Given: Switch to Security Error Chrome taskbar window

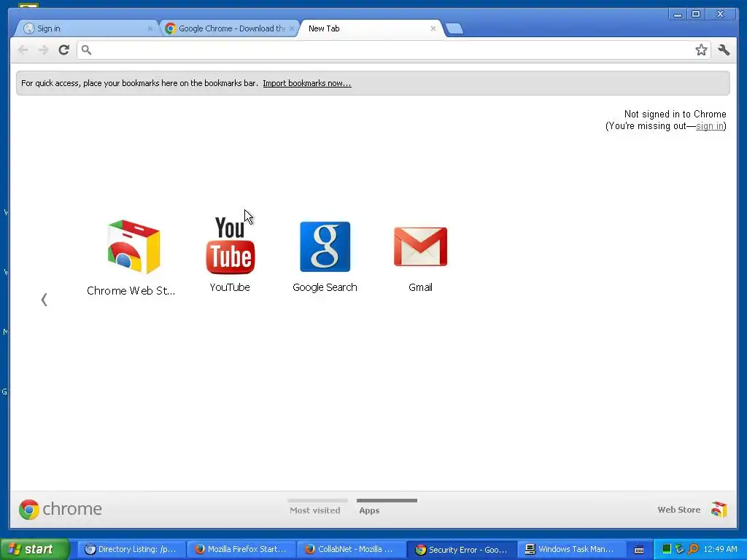Looking at the screenshot, I should coord(461,550).
